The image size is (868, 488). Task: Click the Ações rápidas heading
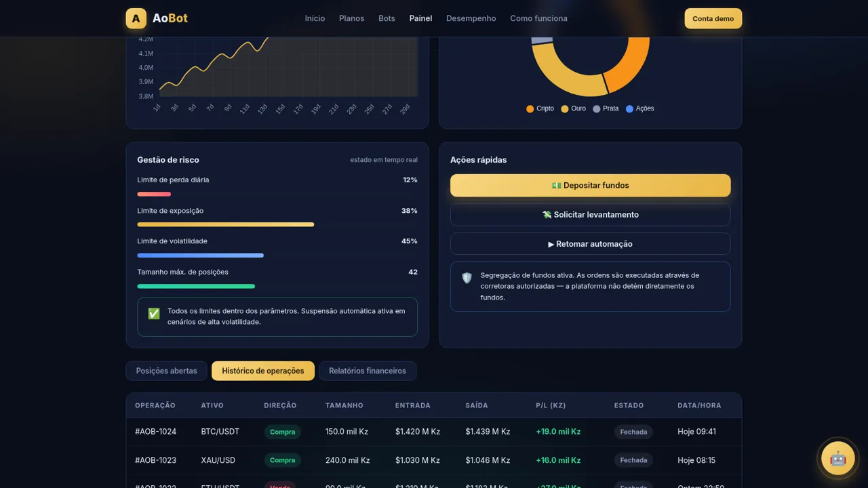coord(479,160)
